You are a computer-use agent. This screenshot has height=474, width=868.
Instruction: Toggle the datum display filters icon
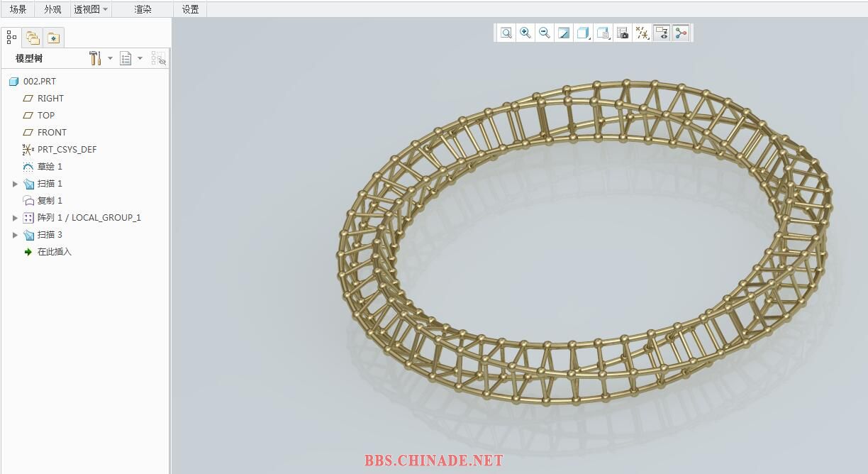[x=642, y=33]
